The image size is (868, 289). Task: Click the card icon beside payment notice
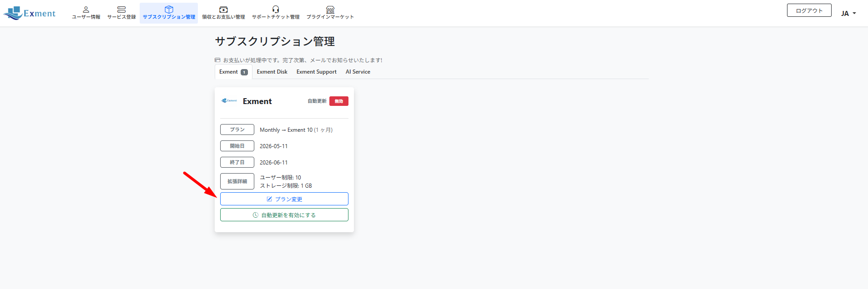[x=217, y=60]
